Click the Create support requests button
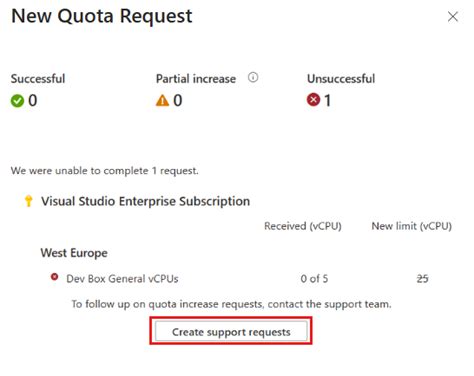This screenshot has height=376, width=474. pyautogui.click(x=231, y=331)
